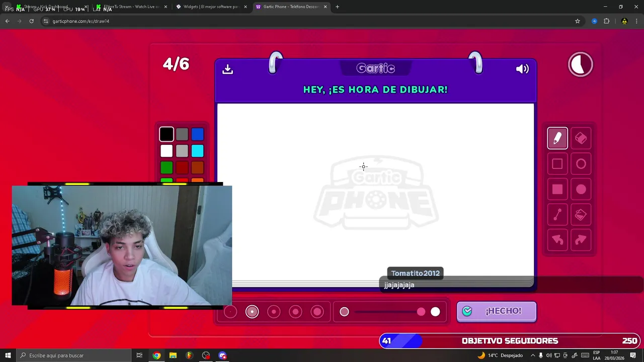Viewport: 644px width, 362px height.
Task: Select the paint bucket fill tool
Action: click(x=581, y=215)
